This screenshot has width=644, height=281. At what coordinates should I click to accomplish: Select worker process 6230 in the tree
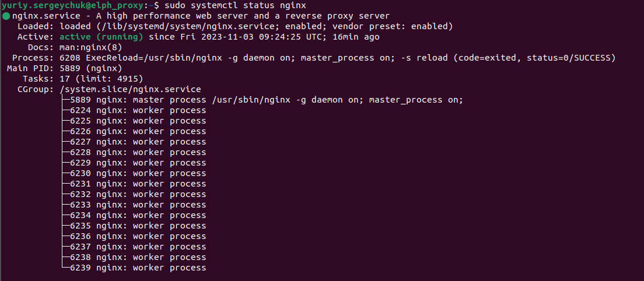point(138,173)
